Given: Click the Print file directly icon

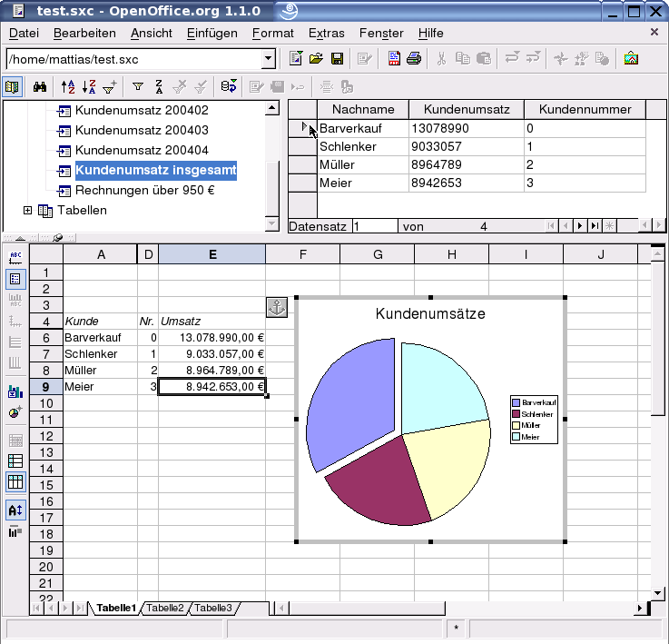Looking at the screenshot, I should (414, 59).
